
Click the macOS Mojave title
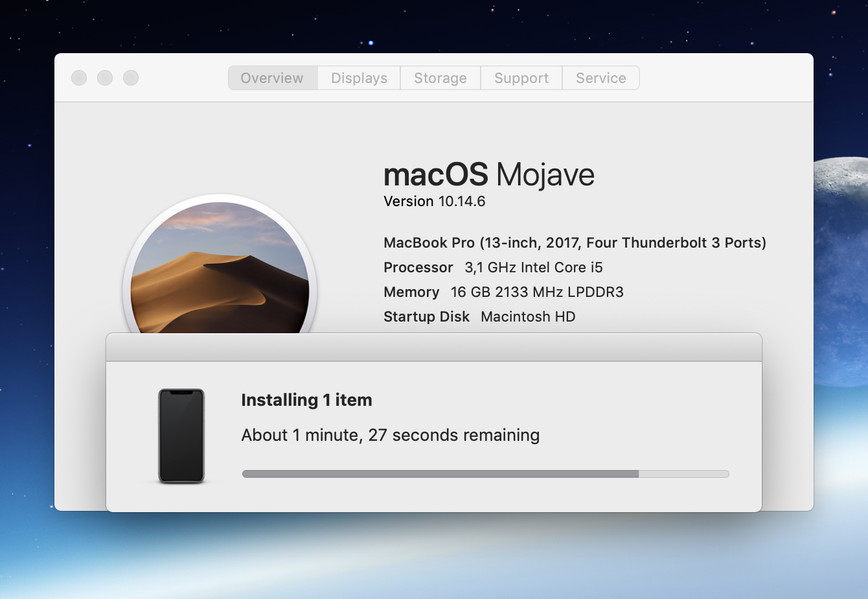coord(489,174)
